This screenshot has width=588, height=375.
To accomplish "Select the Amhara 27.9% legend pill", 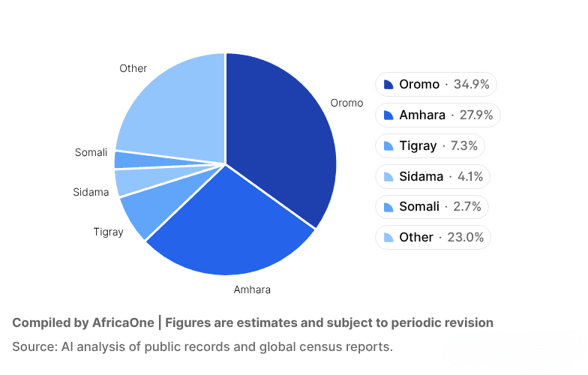I will coord(437,115).
